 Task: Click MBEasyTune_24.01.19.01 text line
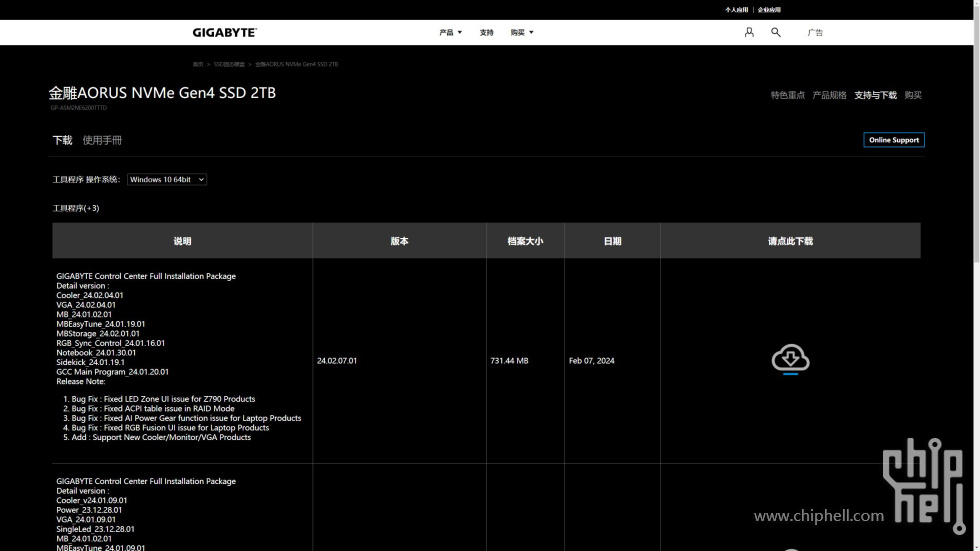pyautogui.click(x=101, y=324)
